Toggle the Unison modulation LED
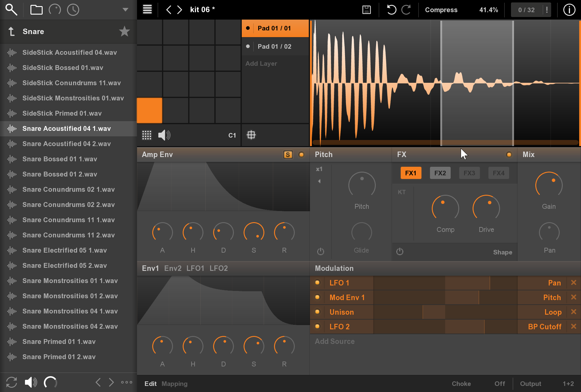The image size is (581, 392). (x=317, y=312)
